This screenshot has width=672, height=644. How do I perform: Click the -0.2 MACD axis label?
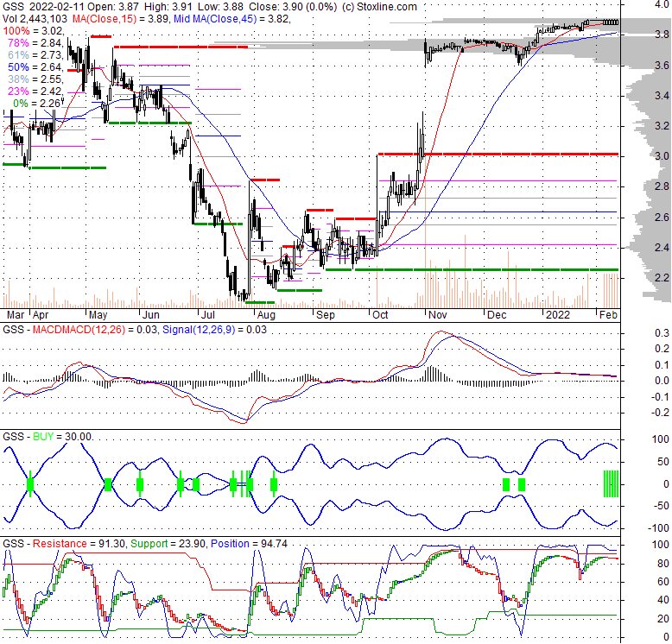coord(660,413)
